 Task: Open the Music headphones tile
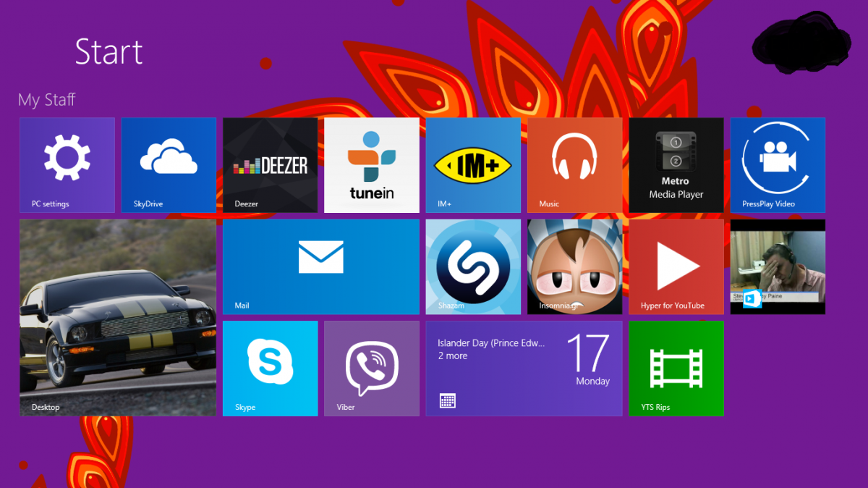pos(575,165)
